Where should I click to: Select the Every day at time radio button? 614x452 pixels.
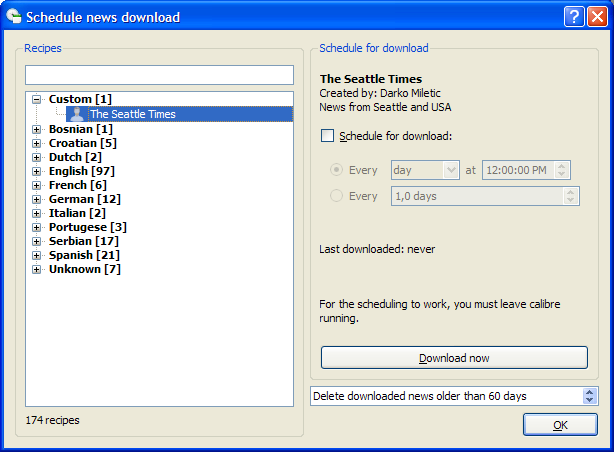click(336, 170)
